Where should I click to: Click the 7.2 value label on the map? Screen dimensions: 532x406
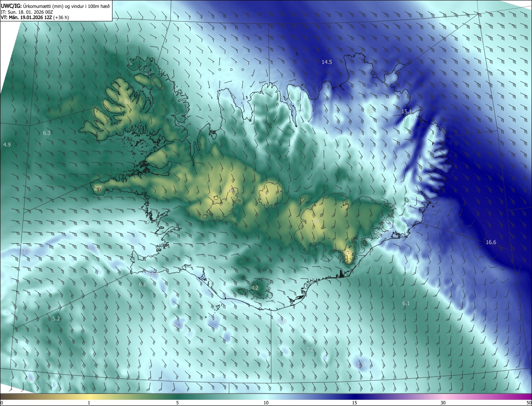310,350
